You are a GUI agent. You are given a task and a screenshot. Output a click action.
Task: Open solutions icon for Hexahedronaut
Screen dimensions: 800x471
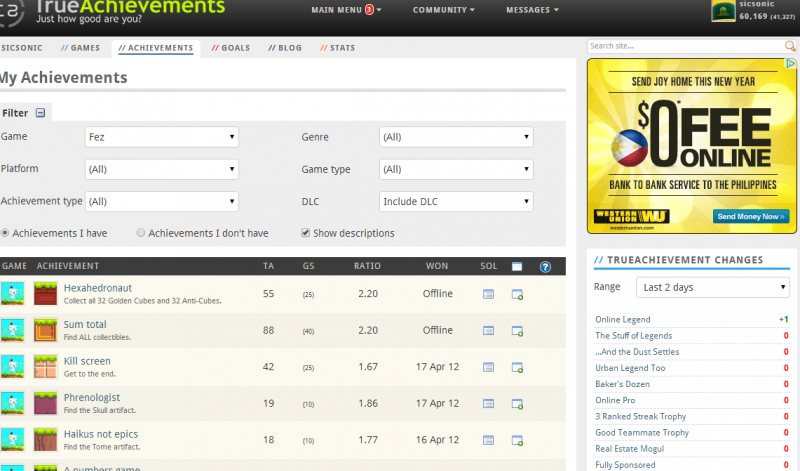[488, 294]
